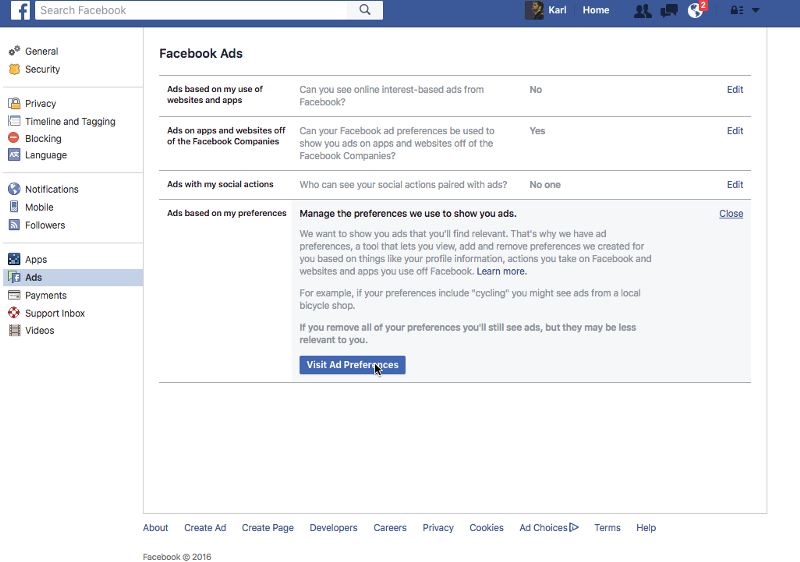800x562 pixels.
Task: Click the 'Facebook Ads' heading
Action: pos(201,54)
